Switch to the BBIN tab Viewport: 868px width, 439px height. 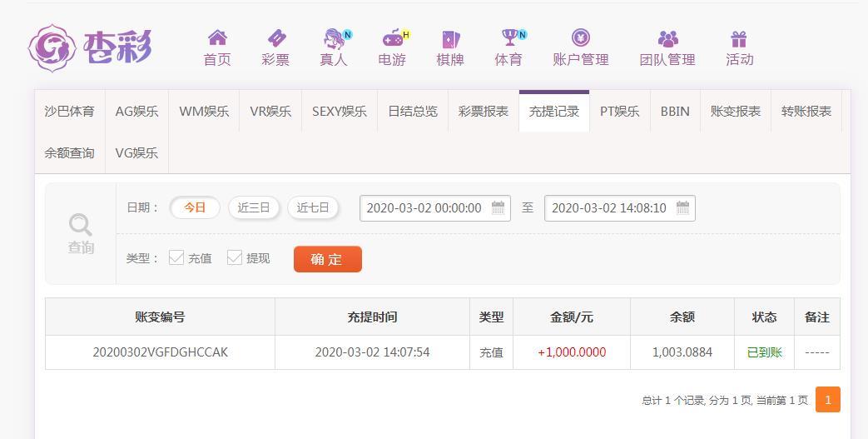coord(676,112)
